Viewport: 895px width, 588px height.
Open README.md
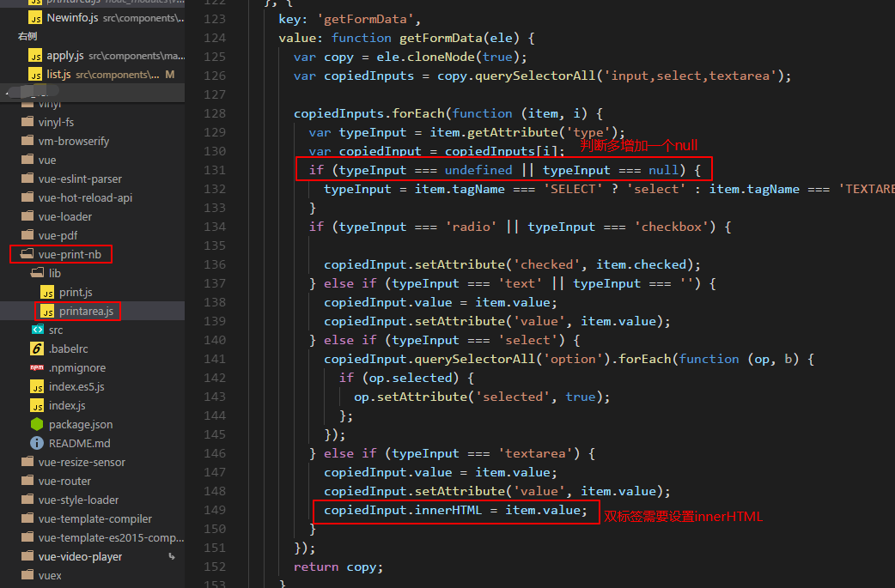79,443
